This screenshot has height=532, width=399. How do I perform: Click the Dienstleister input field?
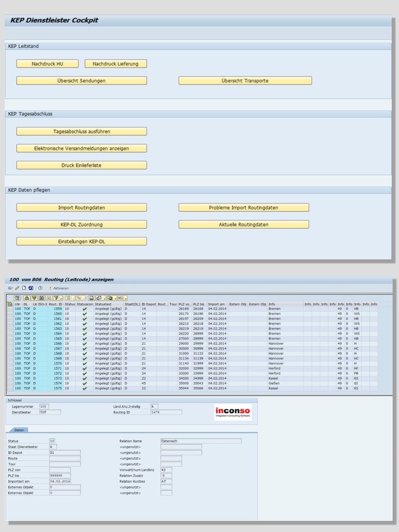pyautogui.click(x=50, y=412)
